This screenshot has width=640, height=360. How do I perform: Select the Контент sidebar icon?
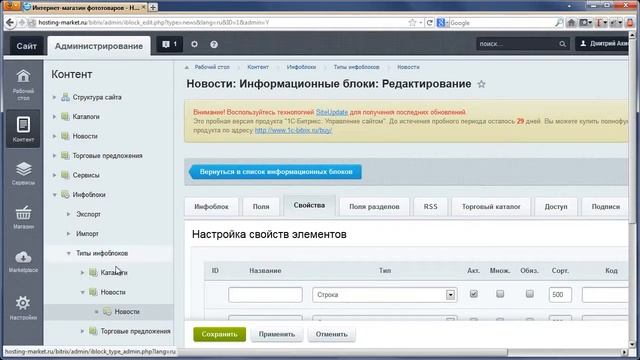coord(23,129)
